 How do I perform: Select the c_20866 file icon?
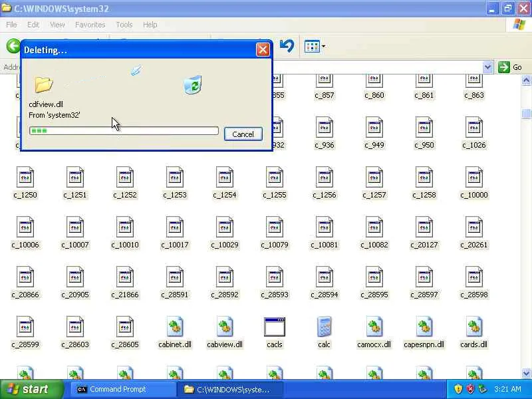click(25, 277)
